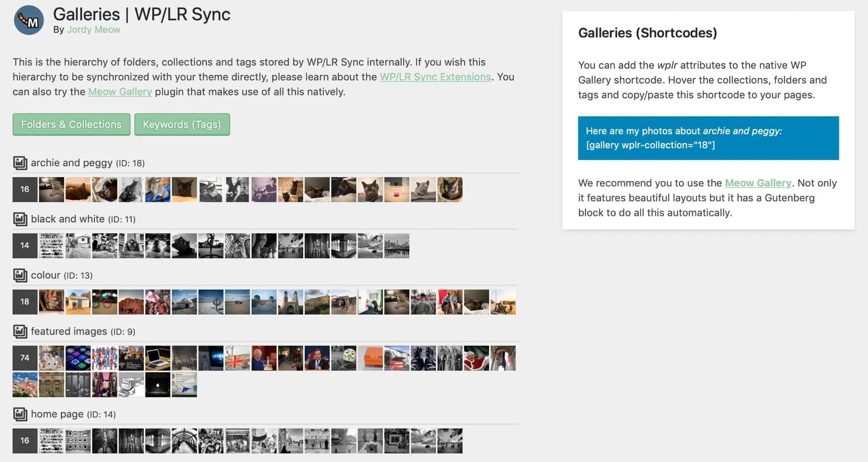This screenshot has height=462, width=868.
Task: Open first thumbnail in colour row
Action: (x=52, y=302)
